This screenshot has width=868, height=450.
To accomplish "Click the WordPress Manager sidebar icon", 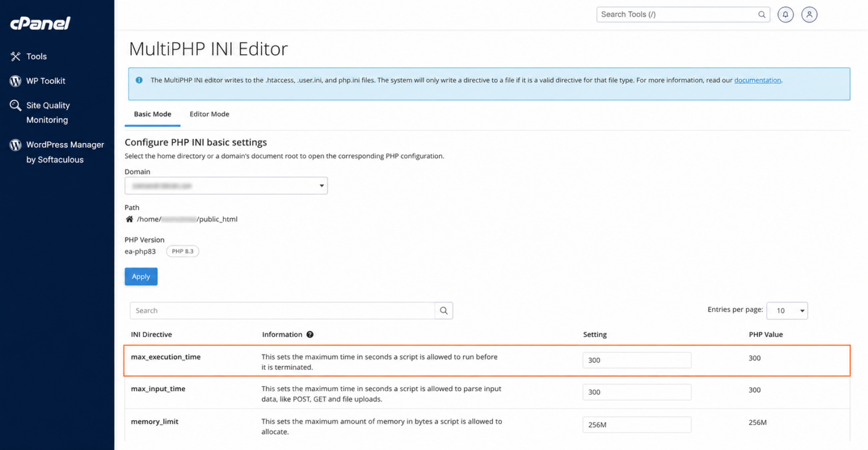I will pos(15,145).
